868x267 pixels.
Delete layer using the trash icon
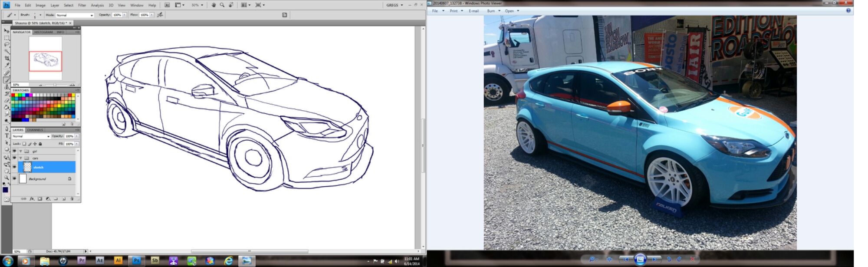[x=72, y=199]
